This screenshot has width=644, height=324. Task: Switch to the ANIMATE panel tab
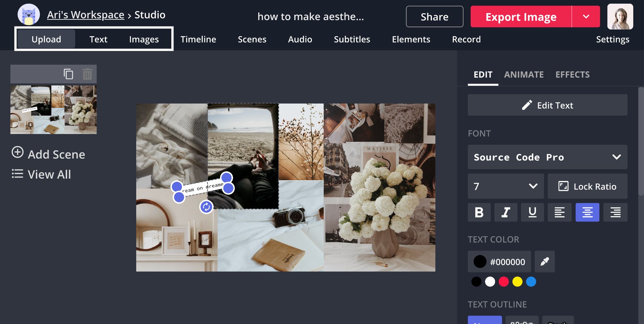524,74
